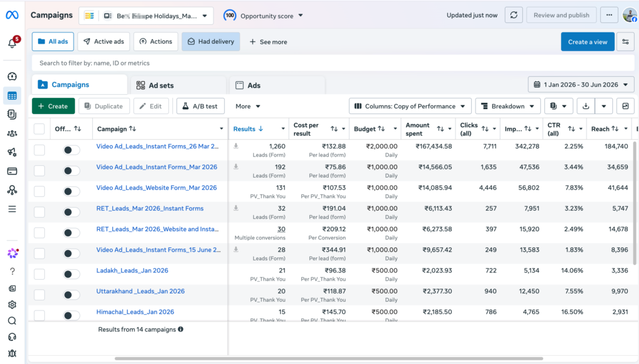The image size is (639, 364).
Task: Open news updates icon above settings gear
Action: 12,288
